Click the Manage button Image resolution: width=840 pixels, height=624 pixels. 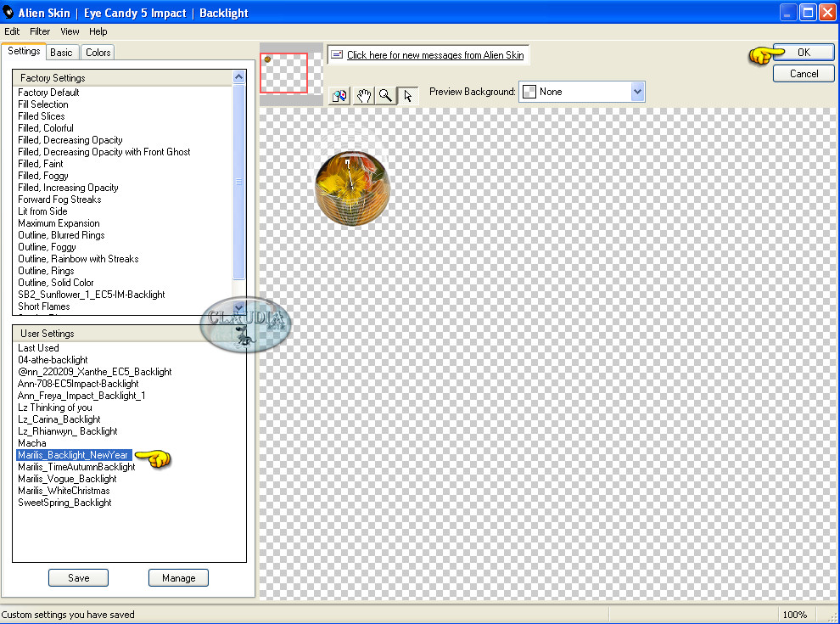click(x=178, y=578)
